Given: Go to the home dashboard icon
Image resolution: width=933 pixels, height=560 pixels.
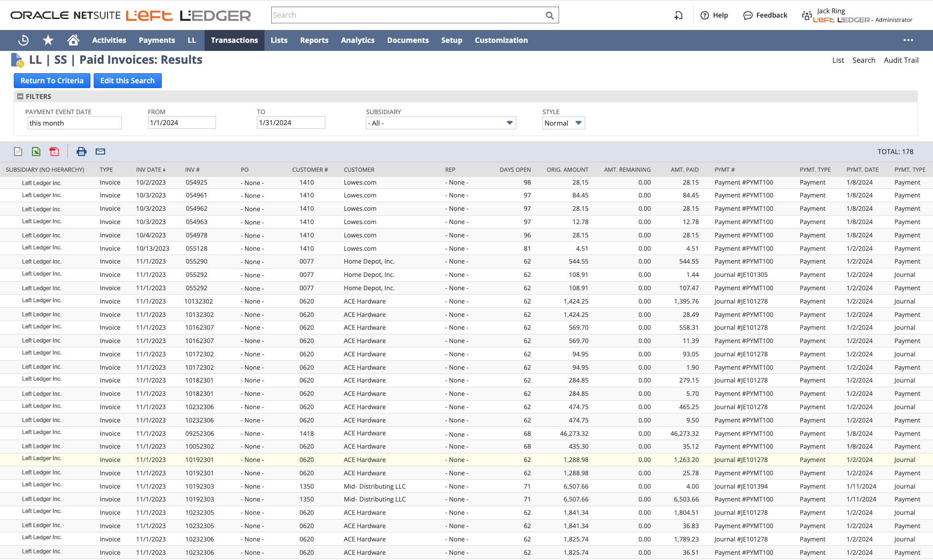Looking at the screenshot, I should click(x=73, y=40).
